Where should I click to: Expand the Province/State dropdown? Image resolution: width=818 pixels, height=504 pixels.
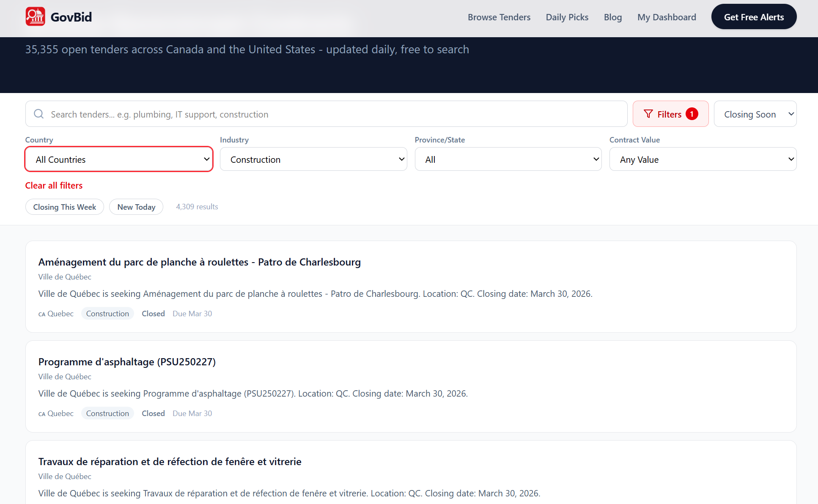pyautogui.click(x=508, y=159)
